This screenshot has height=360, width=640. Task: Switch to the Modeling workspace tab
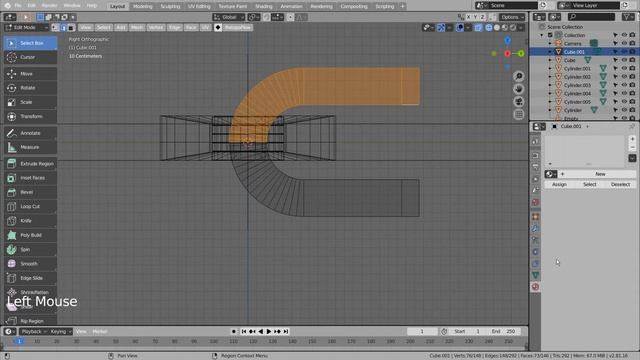coord(142,6)
